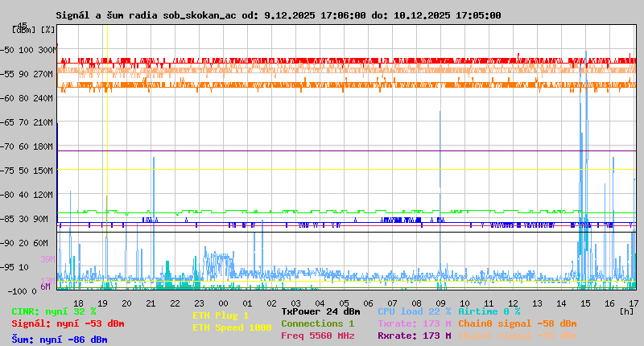Click the 'Txrate: 173 M' legend label
The image size is (644, 346).
pyautogui.click(x=415, y=323)
